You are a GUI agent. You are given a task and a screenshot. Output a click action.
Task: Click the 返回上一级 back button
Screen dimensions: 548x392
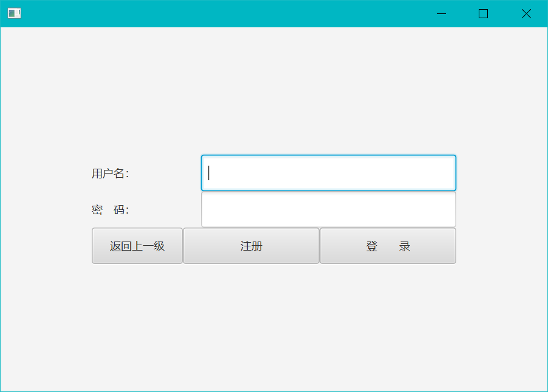point(137,246)
